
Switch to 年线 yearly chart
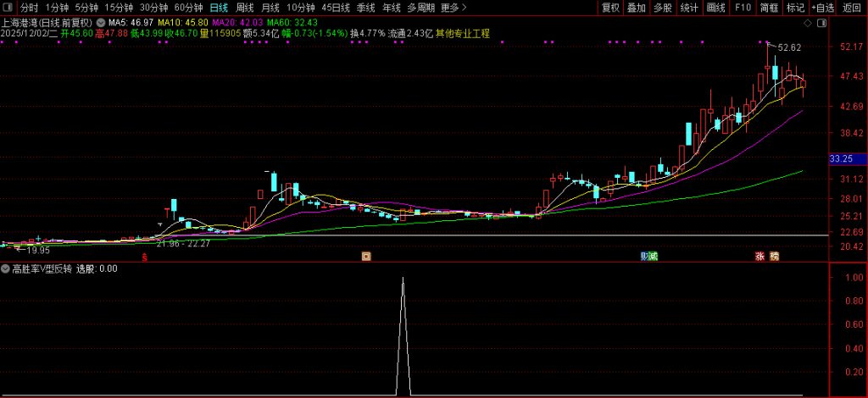391,8
